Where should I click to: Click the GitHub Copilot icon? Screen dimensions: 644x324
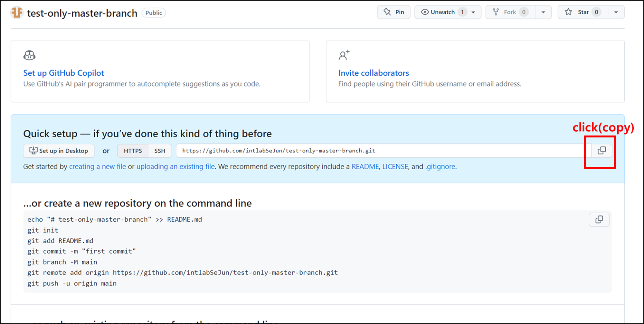pyautogui.click(x=29, y=55)
